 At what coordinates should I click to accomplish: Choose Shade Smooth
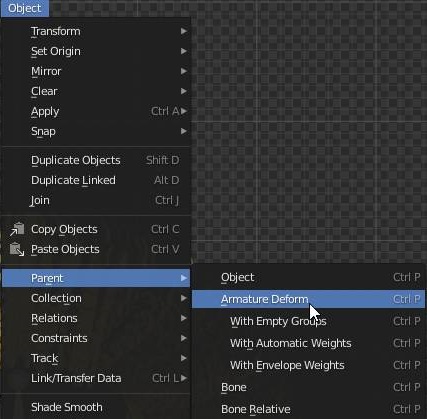[96, 407]
